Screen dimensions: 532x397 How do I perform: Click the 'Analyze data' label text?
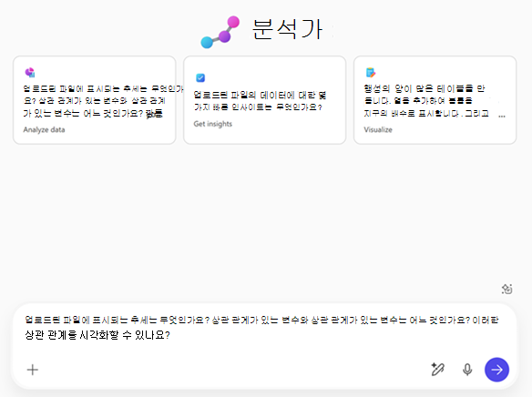point(44,129)
